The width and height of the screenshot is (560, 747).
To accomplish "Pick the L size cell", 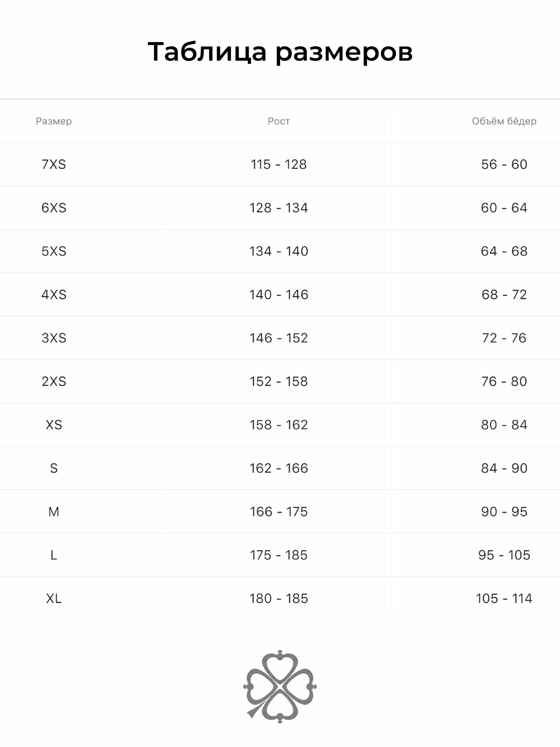I will click(x=54, y=555).
